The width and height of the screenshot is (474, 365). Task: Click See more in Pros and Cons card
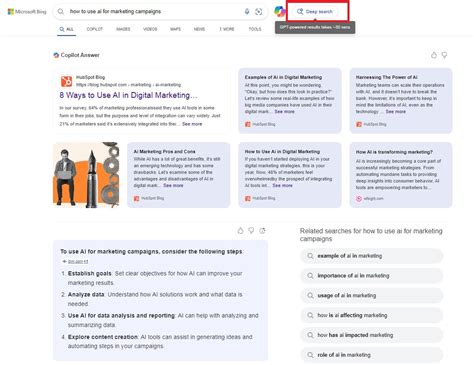173,185
